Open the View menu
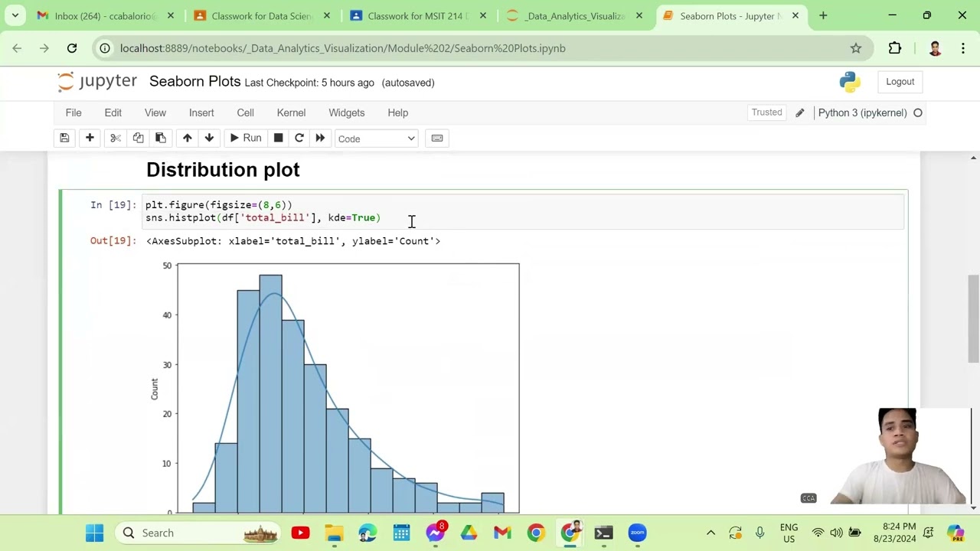The height and width of the screenshot is (551, 980). pos(155,112)
